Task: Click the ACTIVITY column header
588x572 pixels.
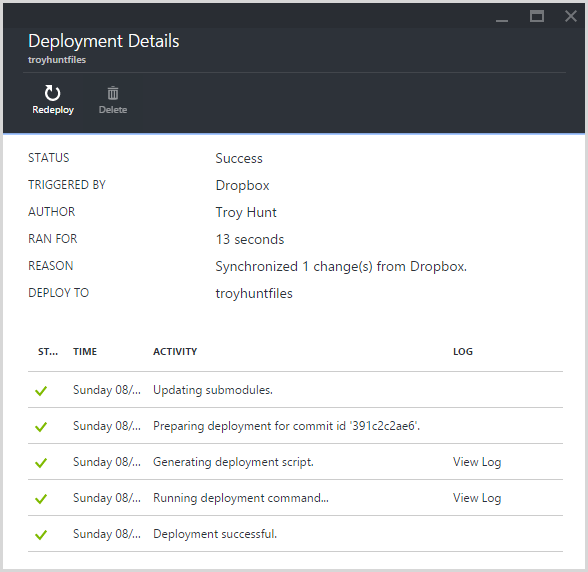Action: (x=175, y=351)
